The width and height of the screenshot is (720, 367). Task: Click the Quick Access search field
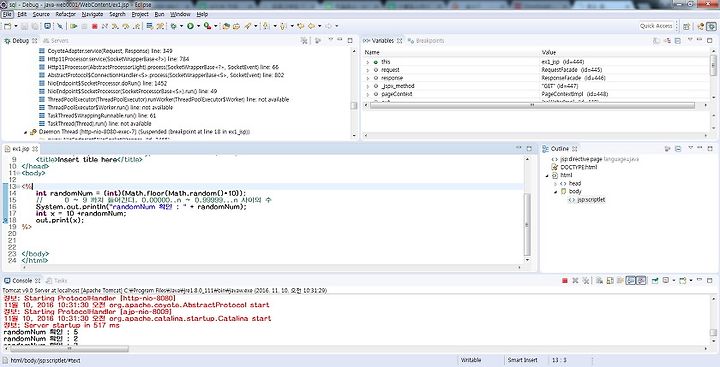click(656, 26)
